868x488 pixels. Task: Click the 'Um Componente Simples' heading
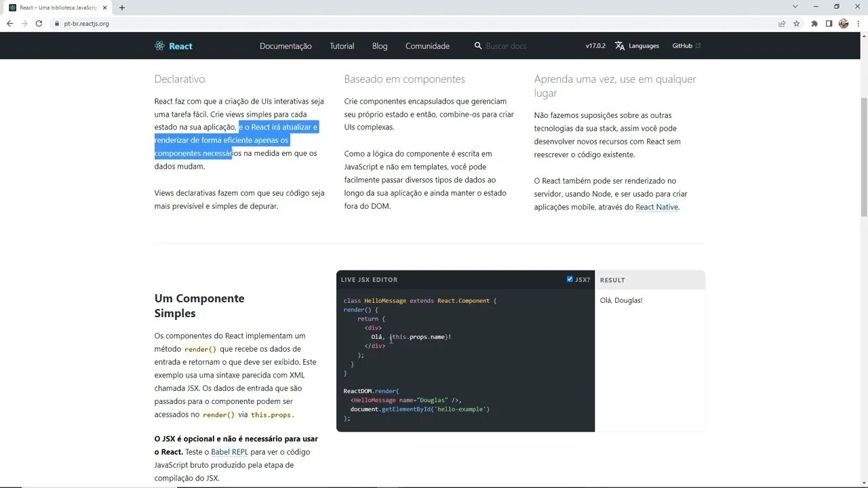point(199,306)
